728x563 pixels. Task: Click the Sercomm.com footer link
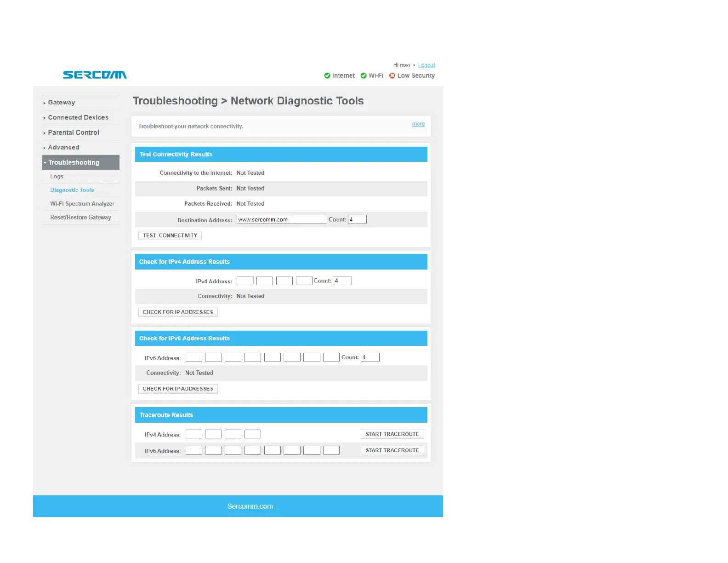250,506
